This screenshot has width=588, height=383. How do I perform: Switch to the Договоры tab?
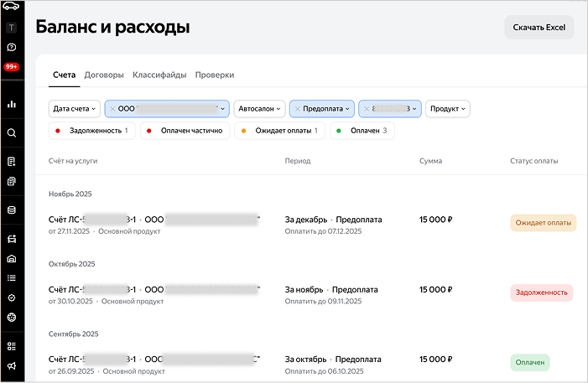[104, 75]
